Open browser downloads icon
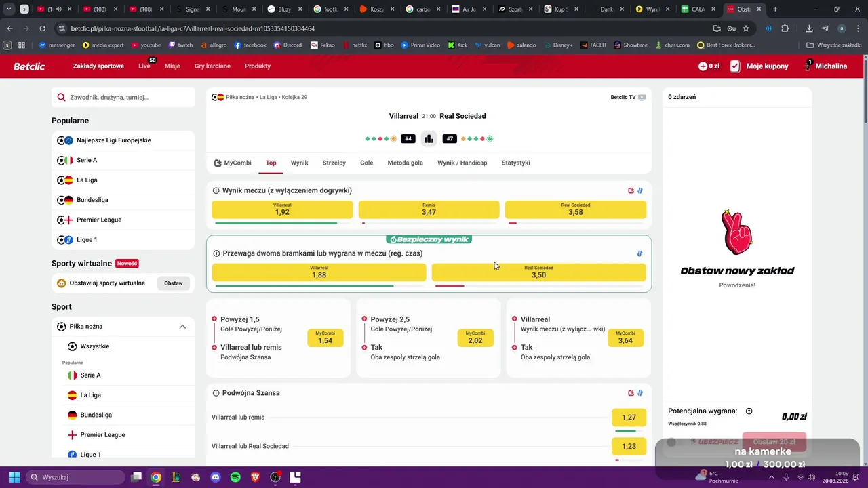The height and width of the screenshot is (488, 868). click(809, 28)
